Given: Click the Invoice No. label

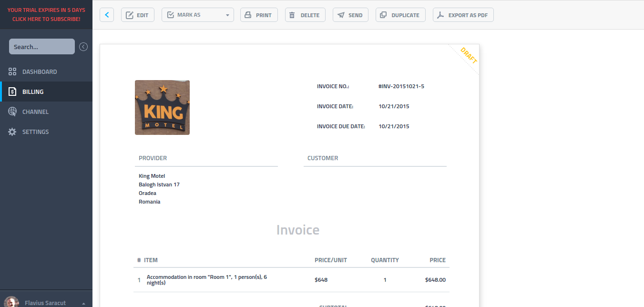Looking at the screenshot, I should pyautogui.click(x=333, y=86).
